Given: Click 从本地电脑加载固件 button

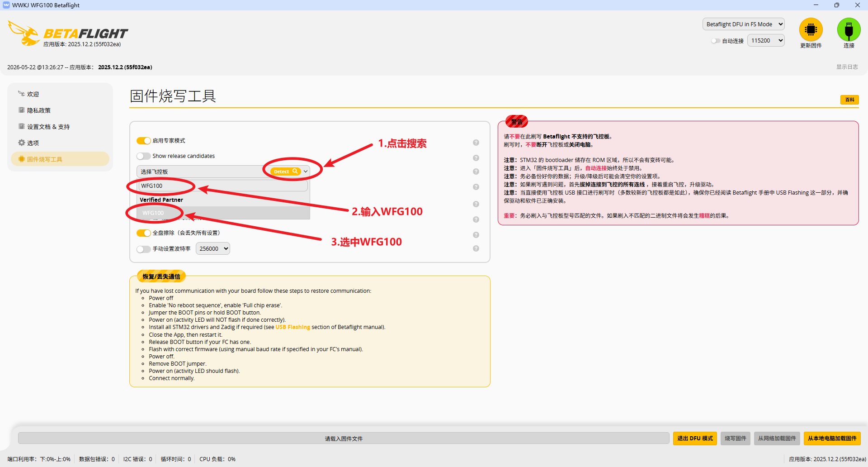Looking at the screenshot, I should (x=832, y=438).
